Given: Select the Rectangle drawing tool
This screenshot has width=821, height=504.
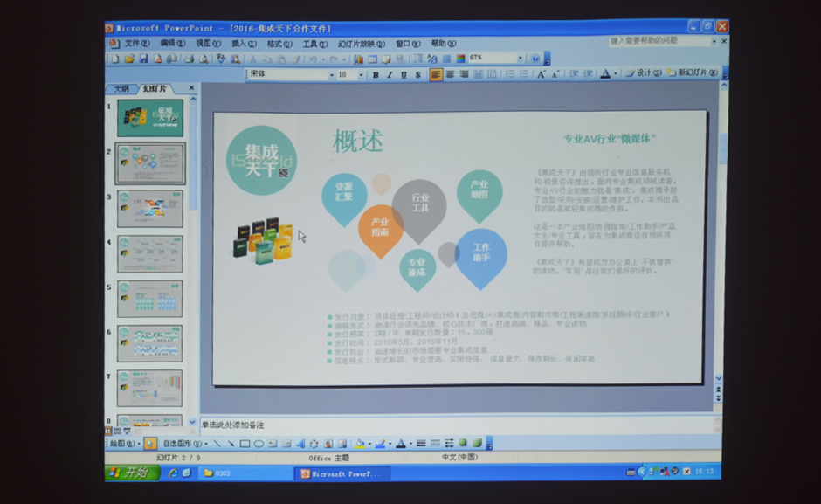Looking at the screenshot, I should (245, 444).
